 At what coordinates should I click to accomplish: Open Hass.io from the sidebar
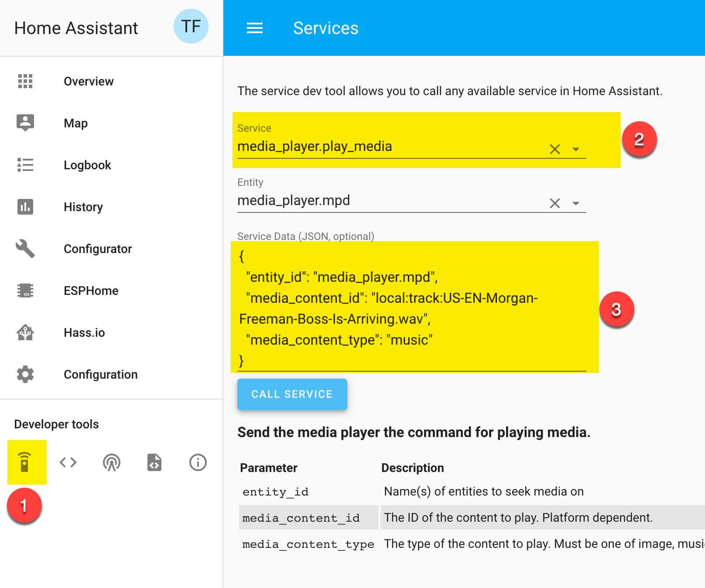tap(84, 333)
